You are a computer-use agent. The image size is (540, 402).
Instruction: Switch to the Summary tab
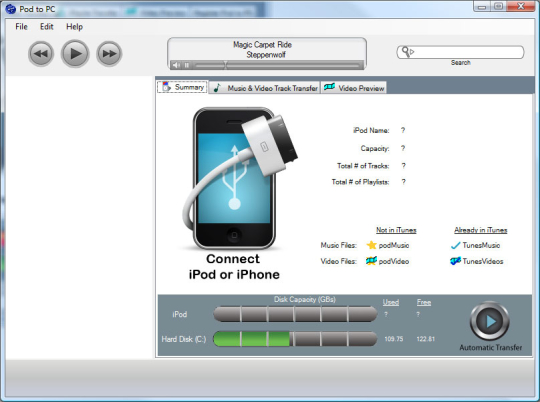[183, 87]
